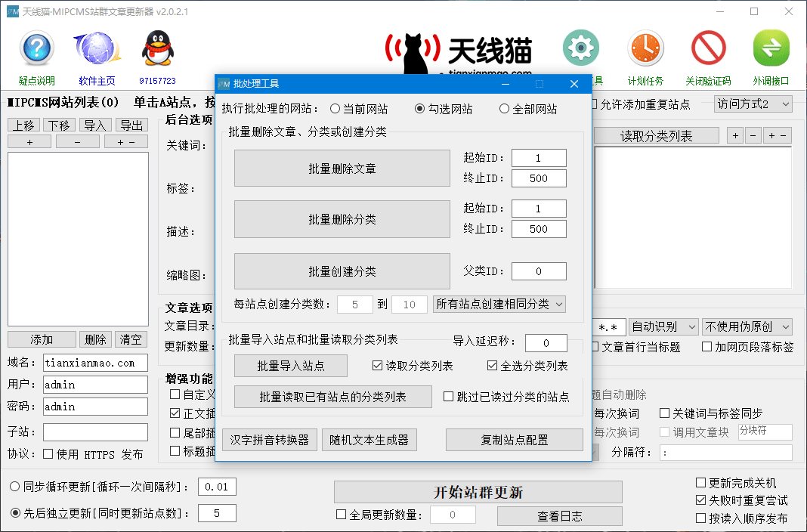
Task: Select 同步循环更新 radio option
Action: point(15,487)
